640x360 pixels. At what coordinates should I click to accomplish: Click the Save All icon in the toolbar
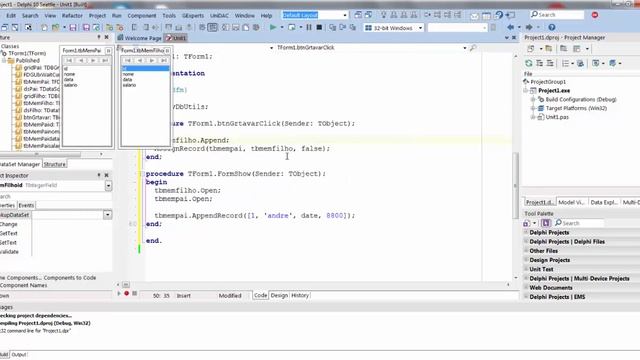(x=86, y=27)
